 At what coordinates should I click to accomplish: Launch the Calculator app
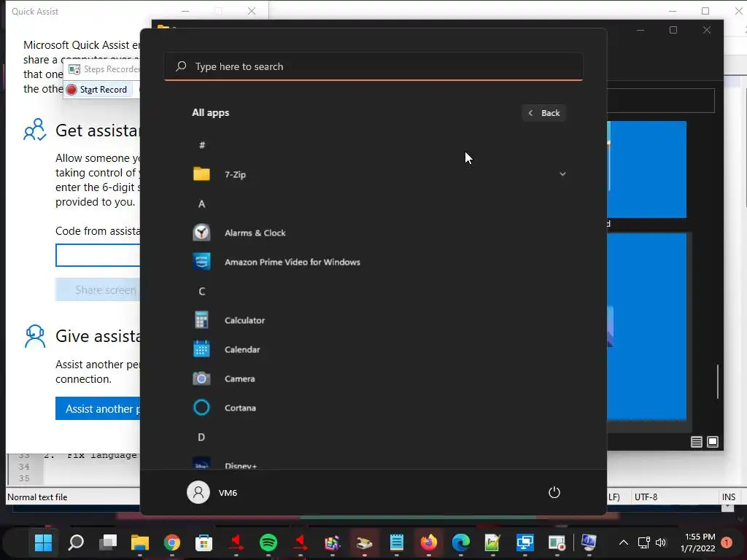tap(379, 321)
